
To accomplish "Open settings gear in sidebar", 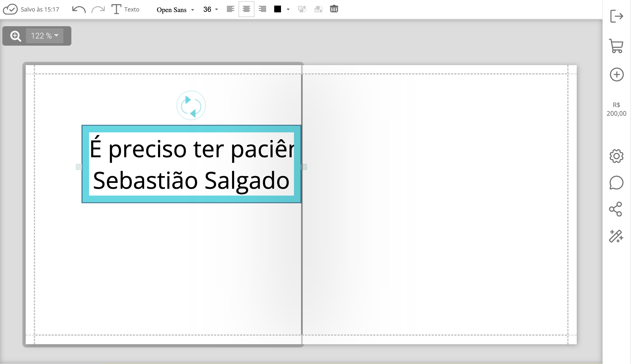I will pos(616,156).
